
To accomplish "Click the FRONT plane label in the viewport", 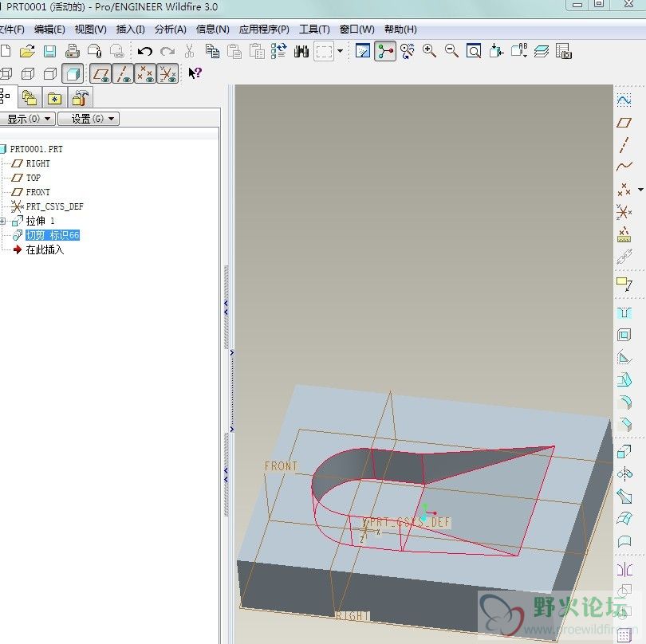I will [281, 466].
